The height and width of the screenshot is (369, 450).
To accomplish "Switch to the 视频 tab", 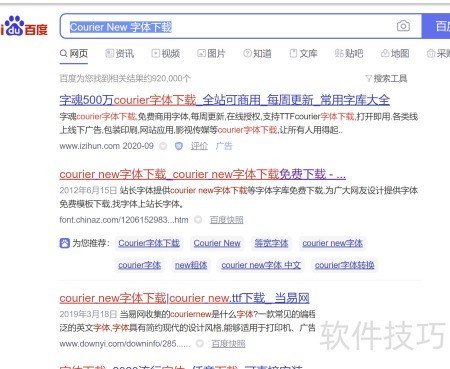I will pyautogui.click(x=166, y=54).
